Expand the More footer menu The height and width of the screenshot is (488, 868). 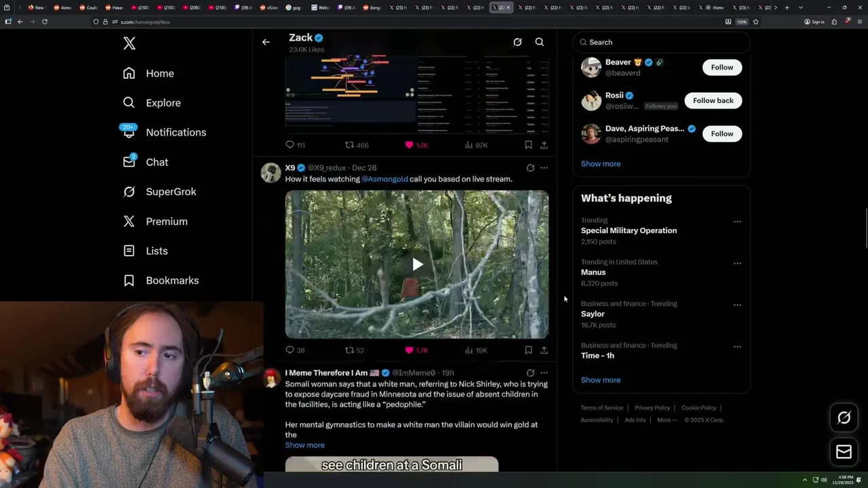pos(667,420)
